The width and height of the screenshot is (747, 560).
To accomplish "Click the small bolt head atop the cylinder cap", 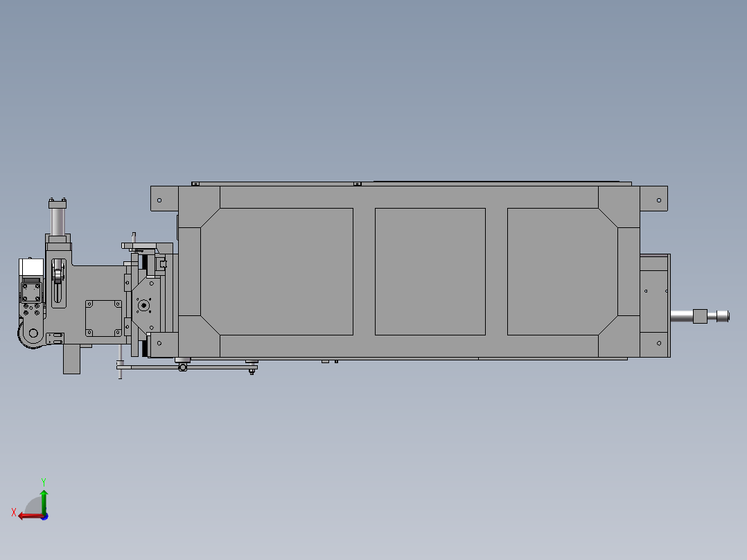I will coord(52,199).
